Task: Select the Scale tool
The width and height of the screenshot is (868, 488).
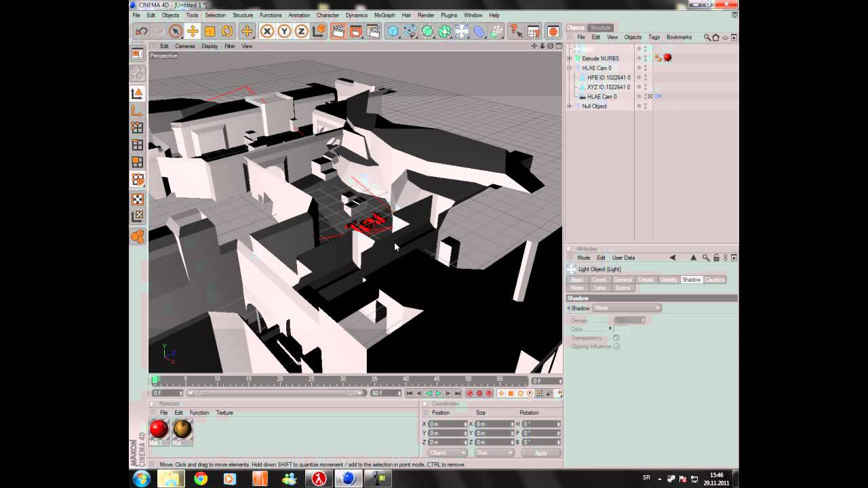Action: 210,31
